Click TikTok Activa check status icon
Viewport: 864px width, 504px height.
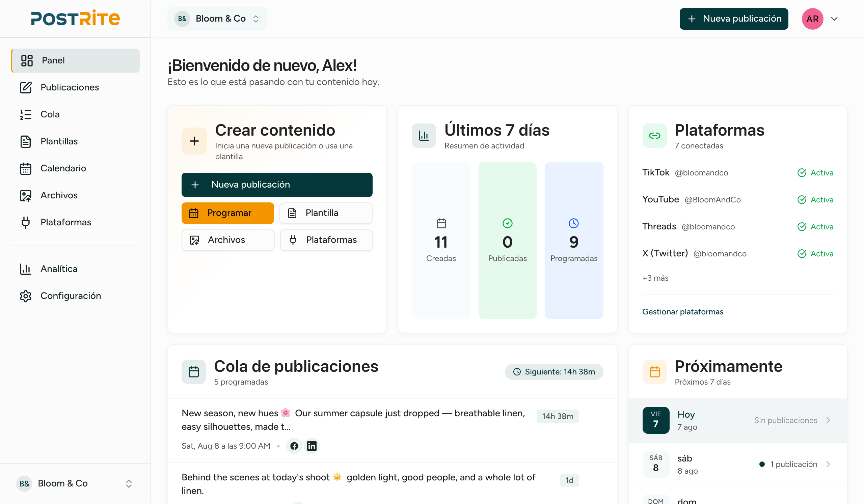(802, 173)
